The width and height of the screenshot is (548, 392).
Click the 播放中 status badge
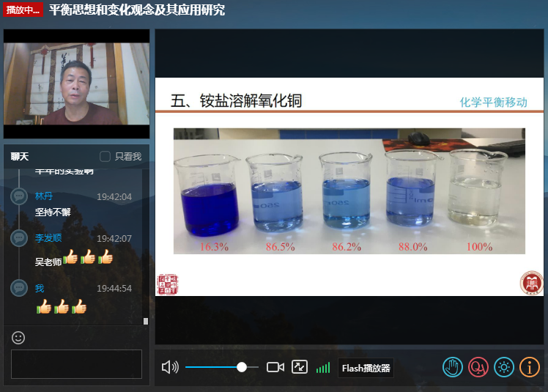point(23,10)
